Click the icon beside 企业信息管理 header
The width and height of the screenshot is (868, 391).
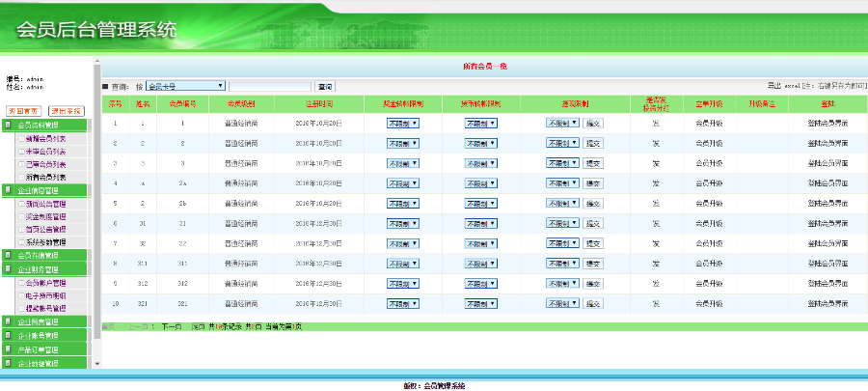coord(9,191)
